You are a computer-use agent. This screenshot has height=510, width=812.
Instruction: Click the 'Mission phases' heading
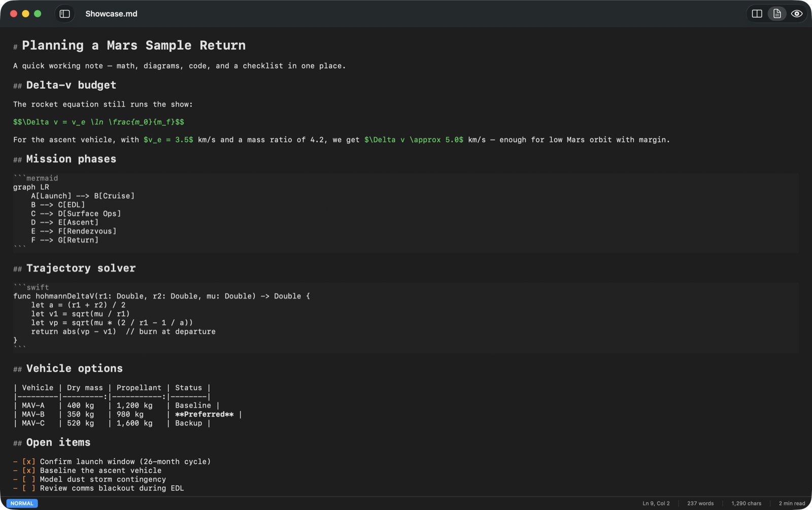71,159
